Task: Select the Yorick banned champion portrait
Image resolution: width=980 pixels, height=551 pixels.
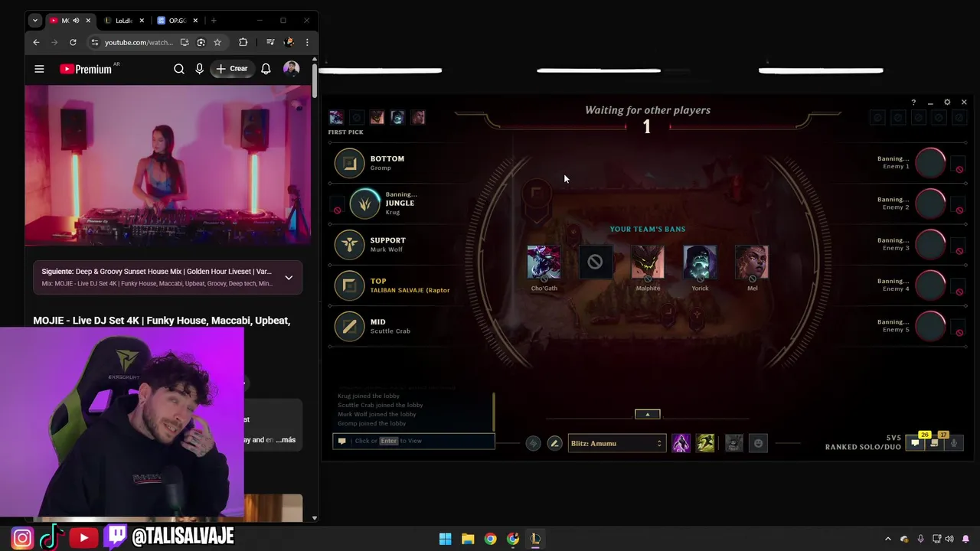Action: point(700,262)
